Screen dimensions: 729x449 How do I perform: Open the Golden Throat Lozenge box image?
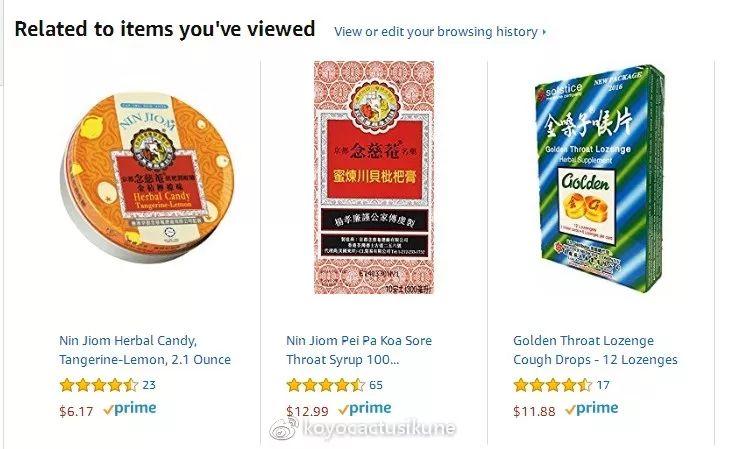[601, 178]
